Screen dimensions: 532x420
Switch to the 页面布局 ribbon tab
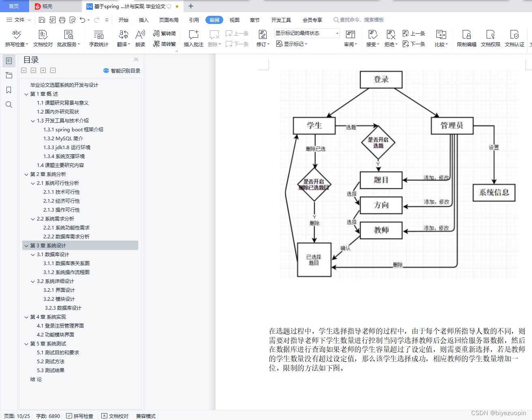pyautogui.click(x=169, y=20)
